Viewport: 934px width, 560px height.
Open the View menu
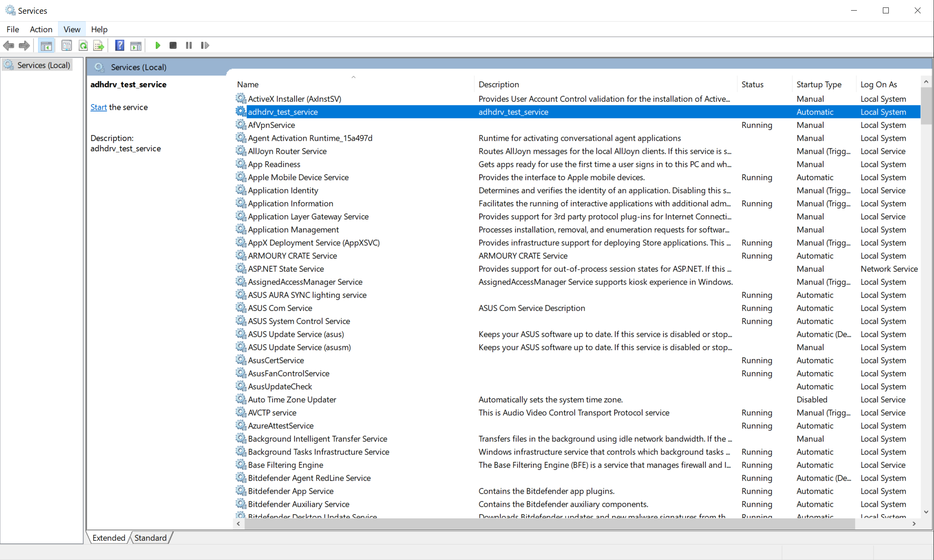pos(72,29)
